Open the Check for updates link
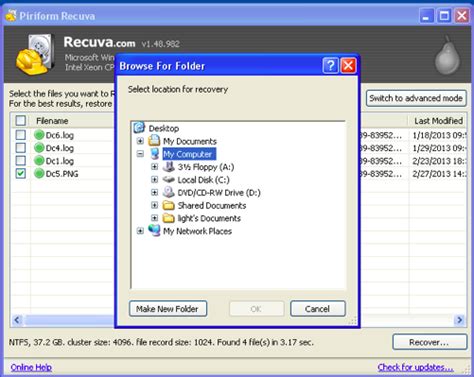474x377 pixels. pyautogui.click(x=415, y=367)
